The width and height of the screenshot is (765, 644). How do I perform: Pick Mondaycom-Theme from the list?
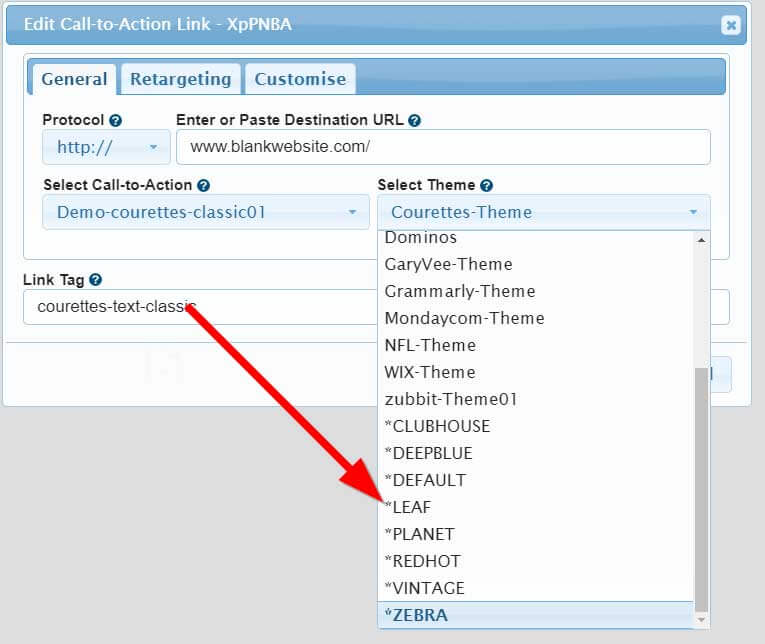pos(535,318)
